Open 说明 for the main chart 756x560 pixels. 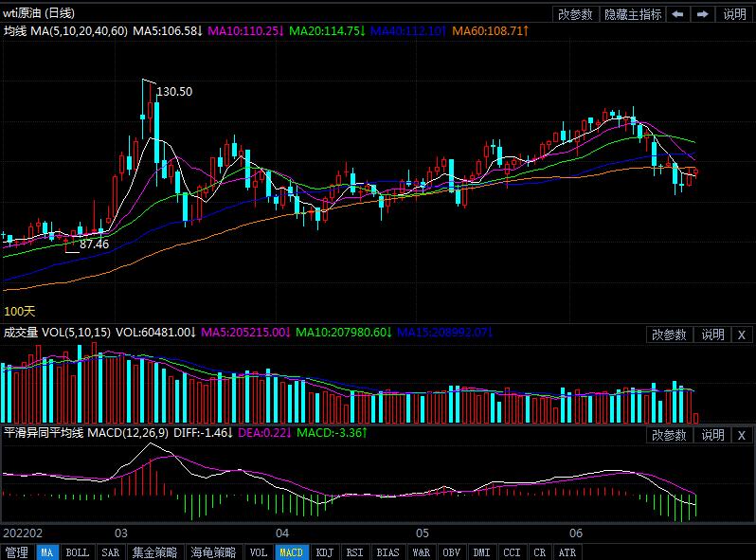point(734,14)
